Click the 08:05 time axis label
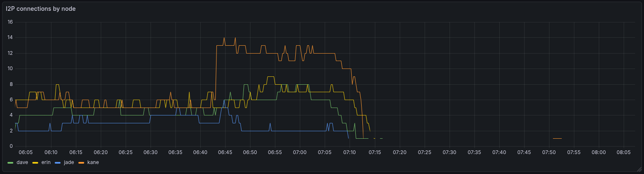 (x=623, y=152)
